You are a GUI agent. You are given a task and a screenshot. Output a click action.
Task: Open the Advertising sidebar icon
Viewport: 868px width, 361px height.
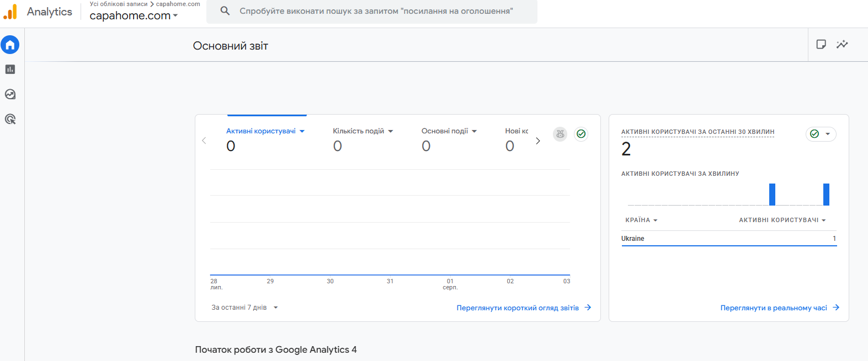click(10, 119)
